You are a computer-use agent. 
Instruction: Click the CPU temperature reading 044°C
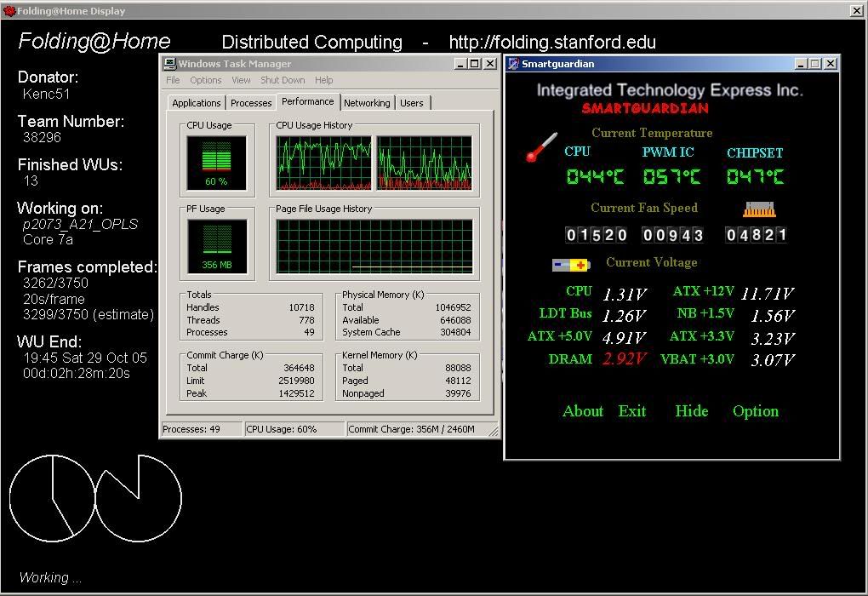pos(595,177)
